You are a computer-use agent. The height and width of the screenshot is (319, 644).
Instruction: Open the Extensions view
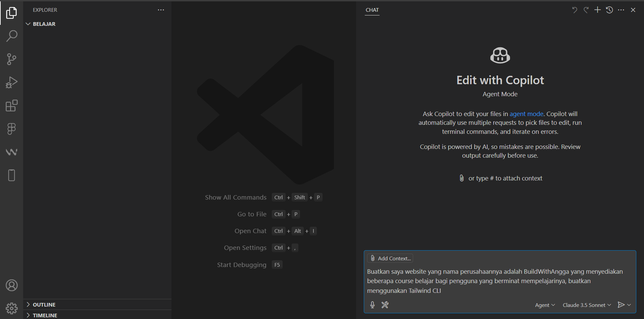(x=11, y=106)
